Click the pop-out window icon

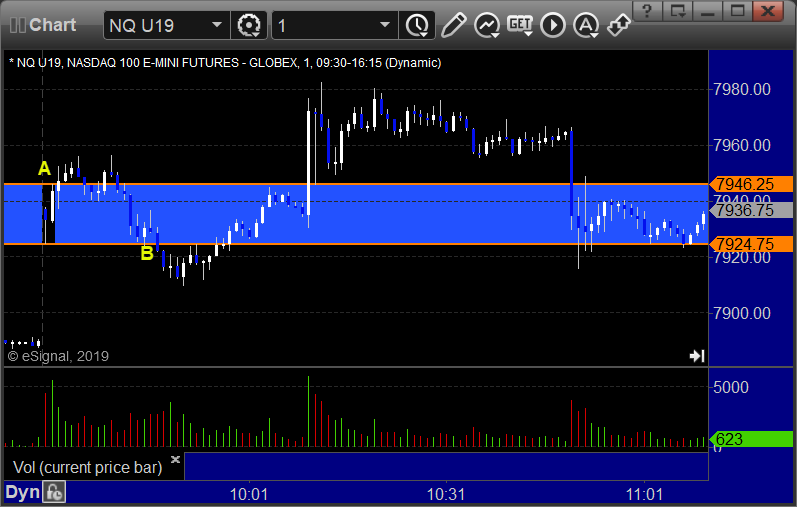coord(678,11)
